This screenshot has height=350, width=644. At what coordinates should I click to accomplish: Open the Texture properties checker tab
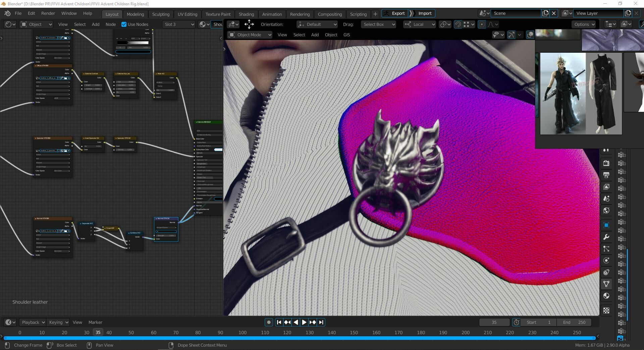point(606,310)
